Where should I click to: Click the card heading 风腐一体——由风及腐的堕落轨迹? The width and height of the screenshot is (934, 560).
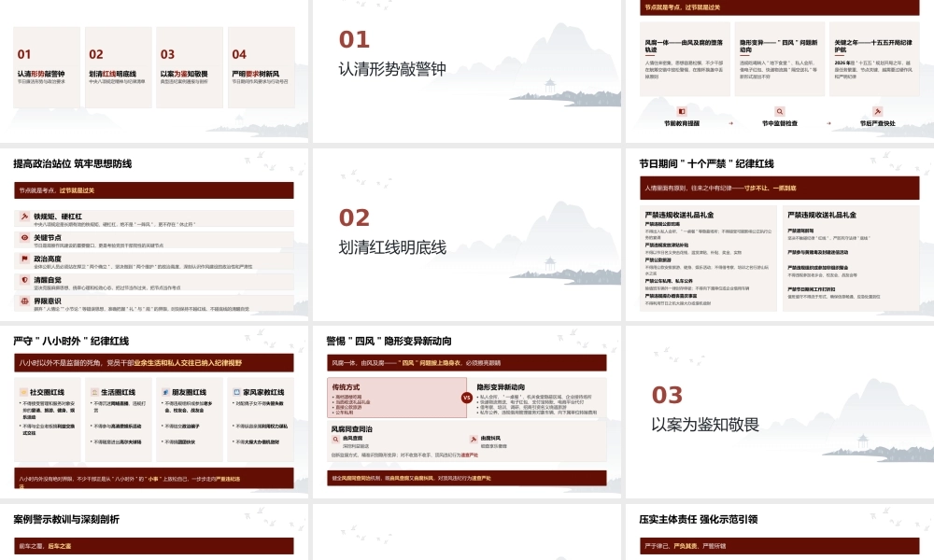684,46
